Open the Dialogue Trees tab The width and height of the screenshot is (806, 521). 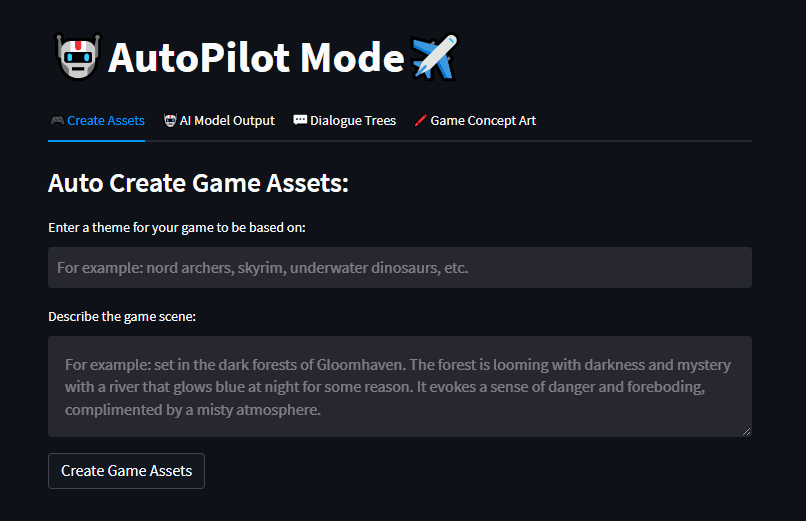[344, 121]
